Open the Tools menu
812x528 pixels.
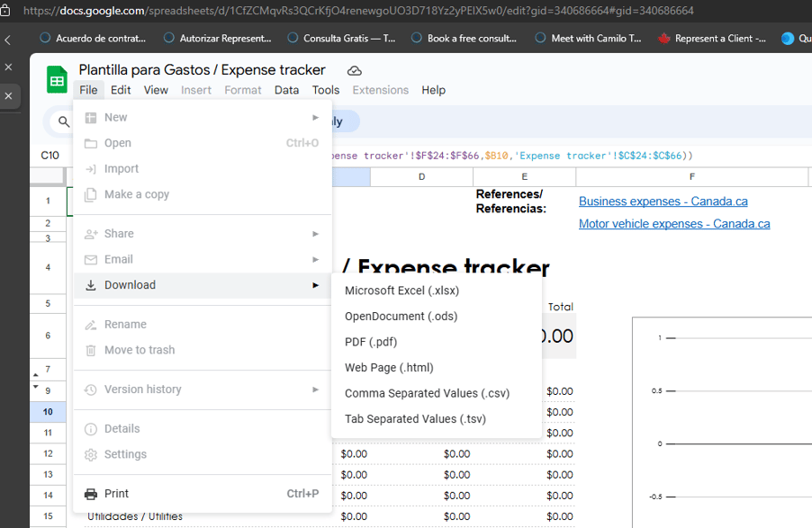click(326, 90)
